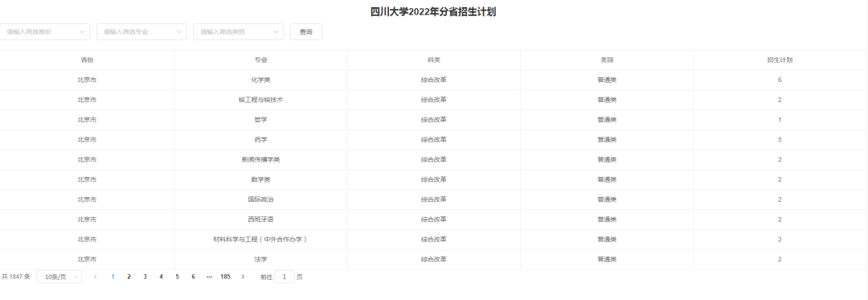Click the 专业 column header
This screenshot has width=868, height=300.
click(x=261, y=60)
